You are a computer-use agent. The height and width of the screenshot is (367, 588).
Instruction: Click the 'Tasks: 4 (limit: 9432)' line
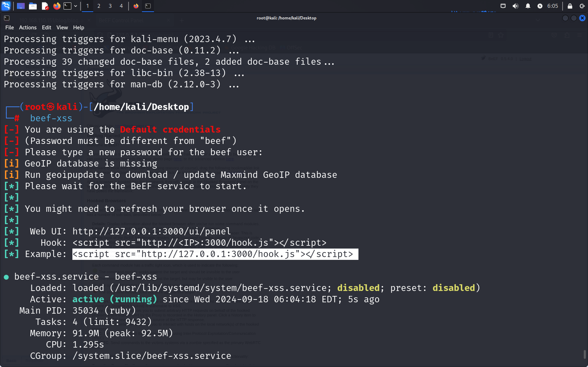tap(94, 322)
